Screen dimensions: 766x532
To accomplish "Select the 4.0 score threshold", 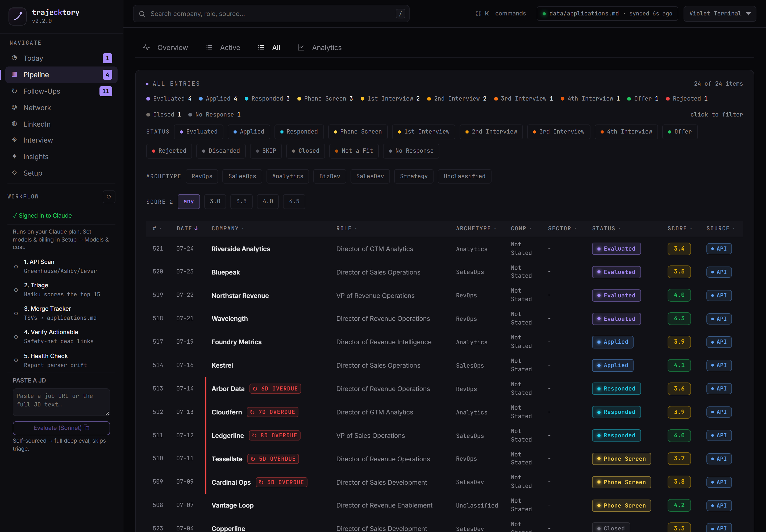I will [268, 201].
